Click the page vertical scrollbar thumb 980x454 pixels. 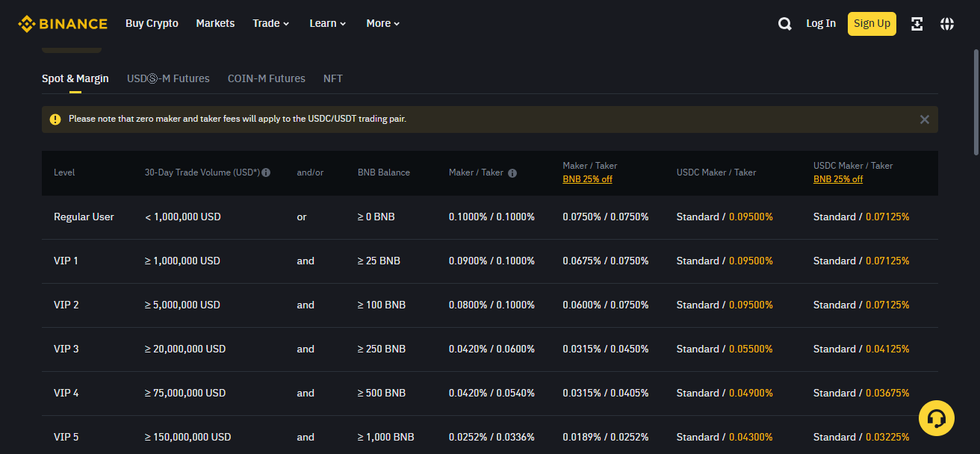(976, 102)
